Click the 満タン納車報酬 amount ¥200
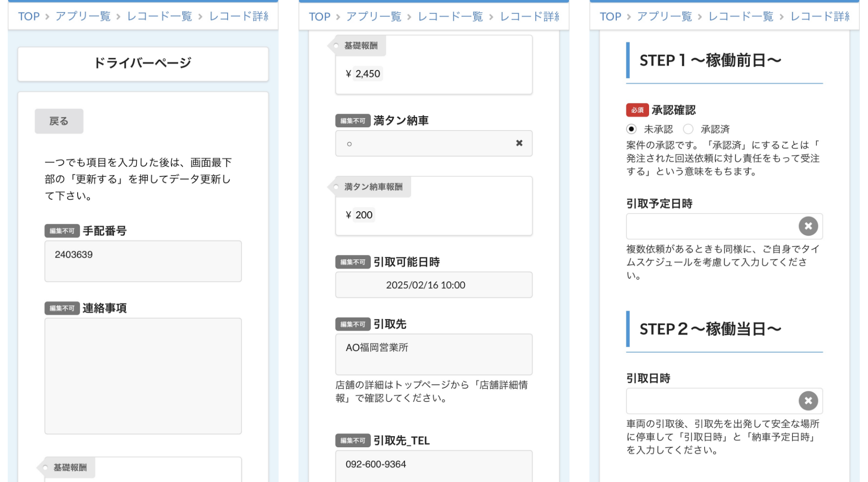 pyautogui.click(x=364, y=215)
